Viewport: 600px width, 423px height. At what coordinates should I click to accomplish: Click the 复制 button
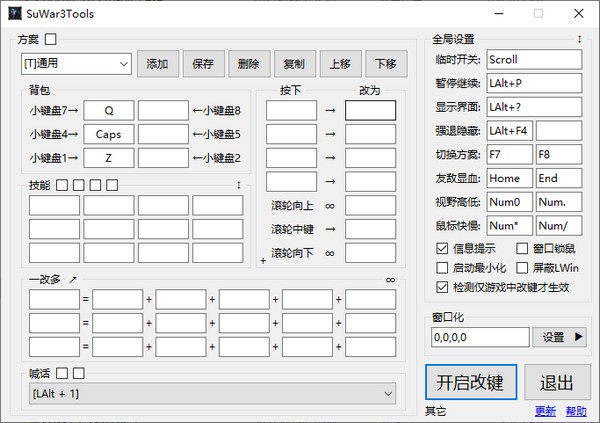click(295, 64)
